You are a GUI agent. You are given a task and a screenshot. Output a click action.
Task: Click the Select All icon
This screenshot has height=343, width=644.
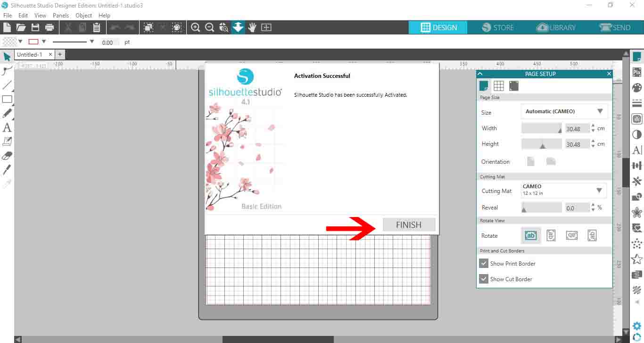(149, 27)
